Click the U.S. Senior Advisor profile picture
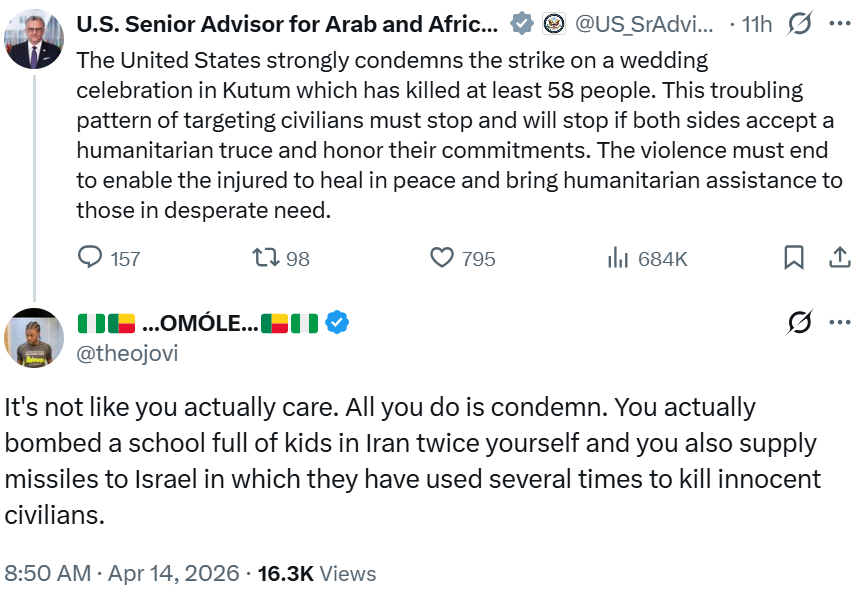Image resolution: width=857 pixels, height=604 pixels. 35,38
